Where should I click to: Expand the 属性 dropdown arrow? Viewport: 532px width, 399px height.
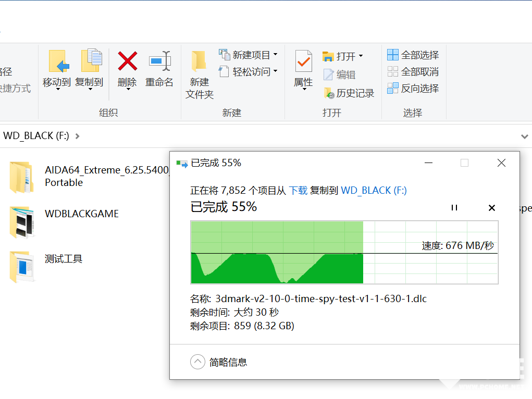pos(304,89)
